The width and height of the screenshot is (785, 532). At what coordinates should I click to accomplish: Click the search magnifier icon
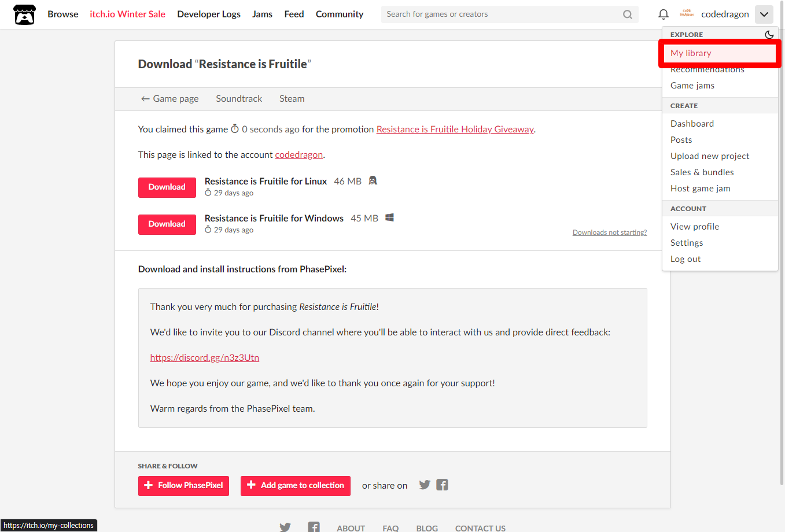(628, 14)
